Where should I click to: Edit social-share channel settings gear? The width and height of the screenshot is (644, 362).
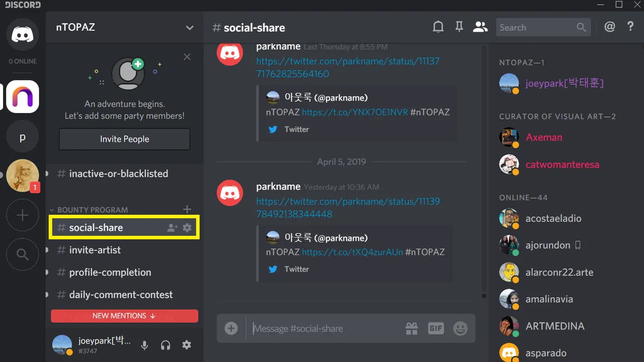tap(187, 228)
